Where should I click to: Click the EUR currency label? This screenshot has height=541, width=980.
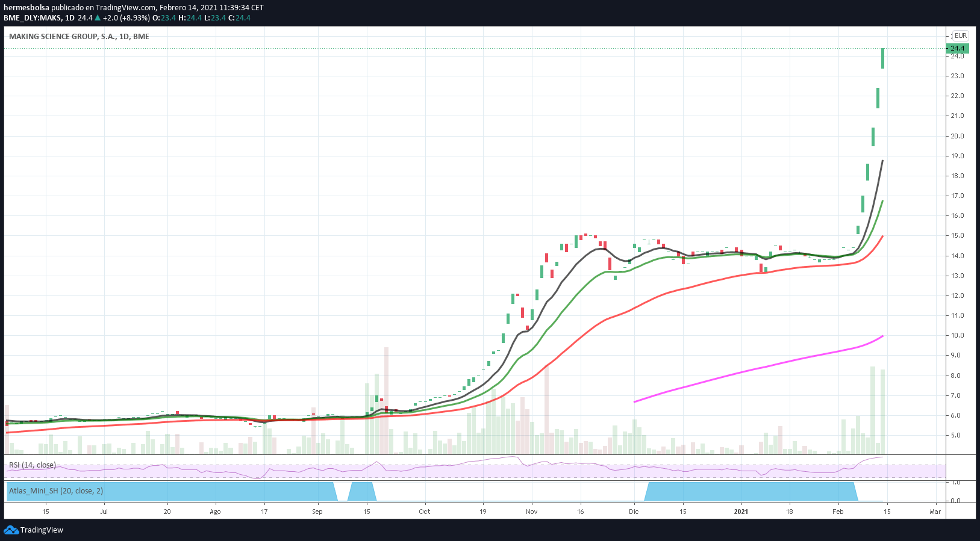pos(961,36)
